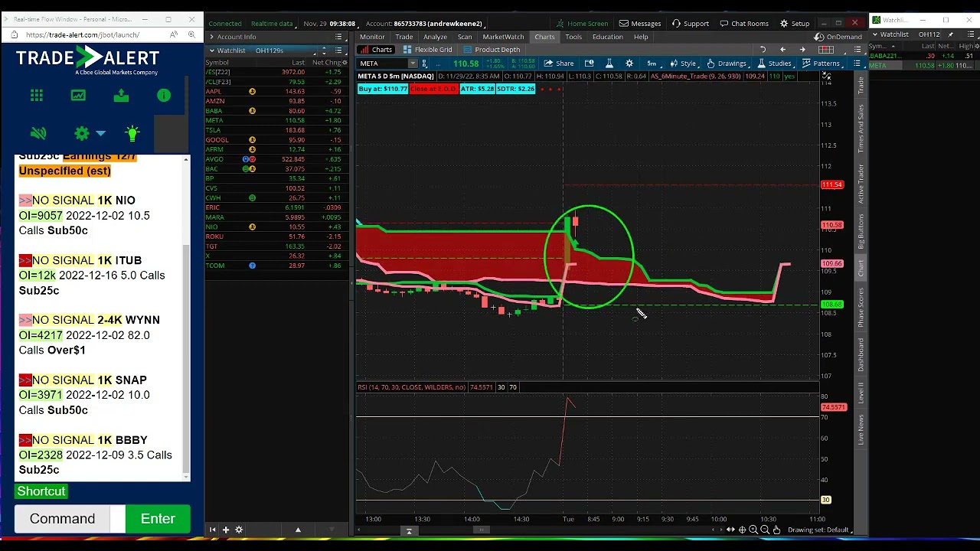The image size is (980, 551).
Task: Open the Trade Alert info icon
Action: (x=164, y=96)
